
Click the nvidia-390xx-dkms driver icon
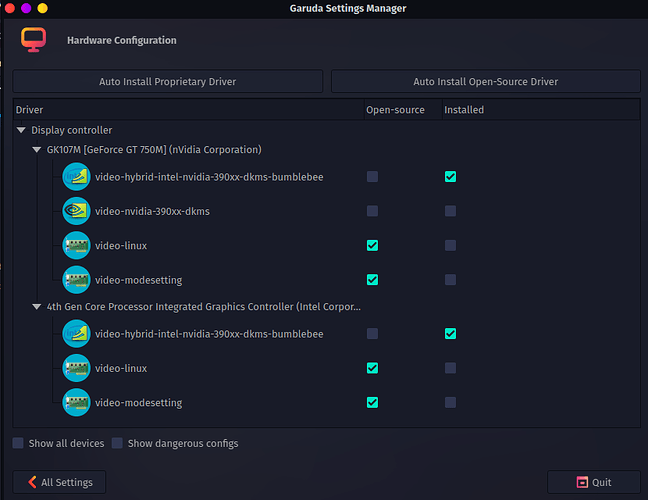coord(76,211)
